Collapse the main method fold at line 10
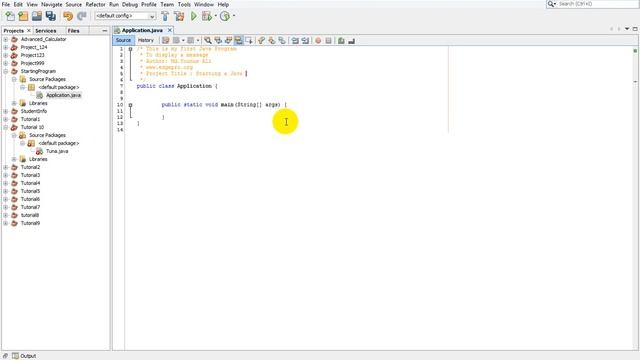 130,105
